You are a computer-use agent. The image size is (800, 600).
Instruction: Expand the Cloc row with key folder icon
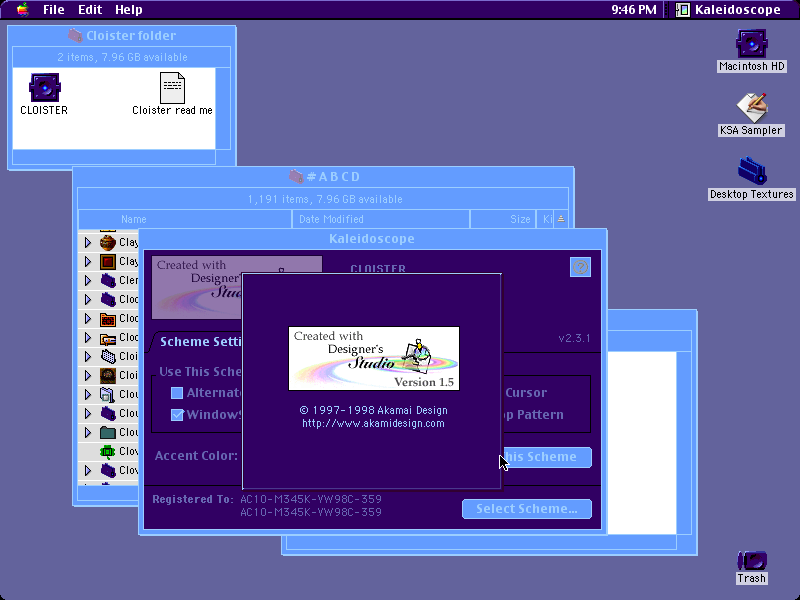point(88,338)
